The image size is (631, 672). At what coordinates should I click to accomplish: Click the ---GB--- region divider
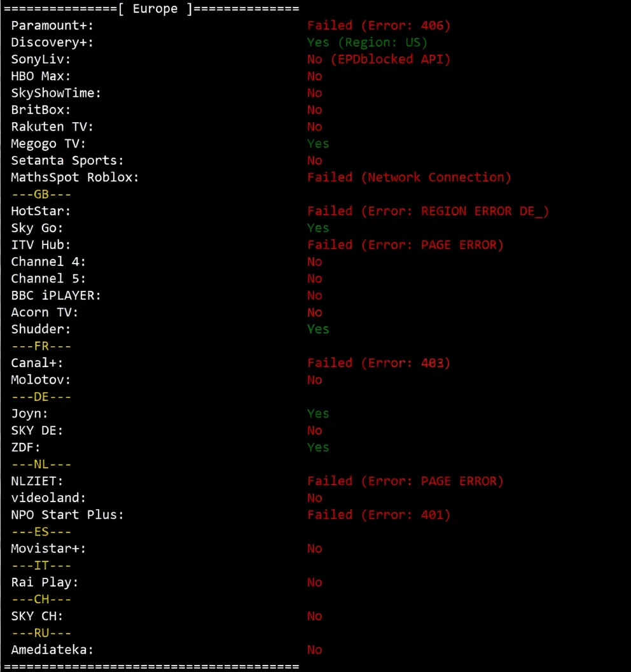click(41, 194)
